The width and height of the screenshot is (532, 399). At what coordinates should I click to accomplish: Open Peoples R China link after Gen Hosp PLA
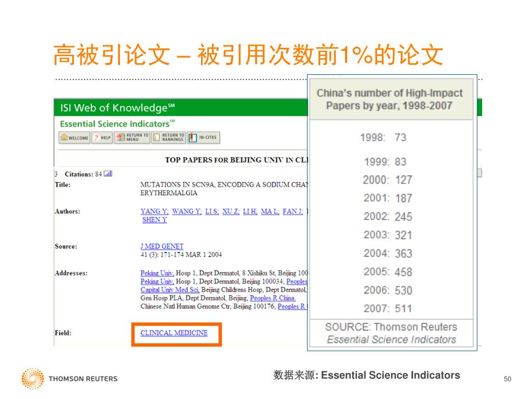pyautogui.click(x=273, y=298)
